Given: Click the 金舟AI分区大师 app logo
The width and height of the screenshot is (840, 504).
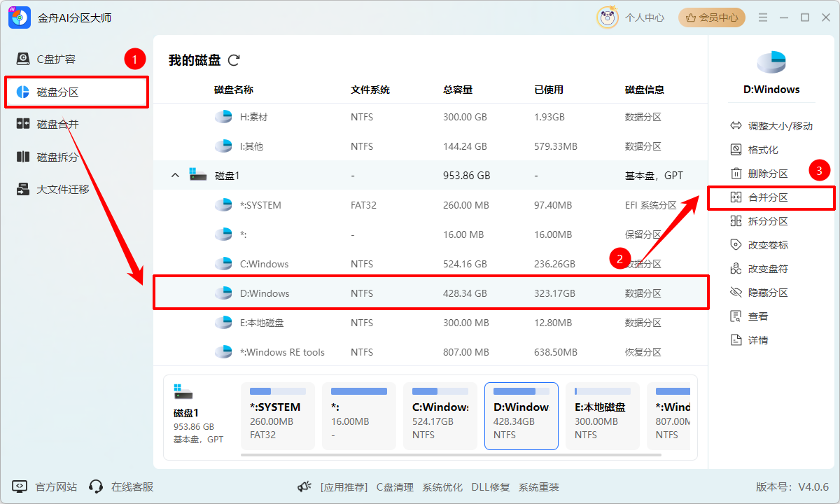Looking at the screenshot, I should (20, 17).
